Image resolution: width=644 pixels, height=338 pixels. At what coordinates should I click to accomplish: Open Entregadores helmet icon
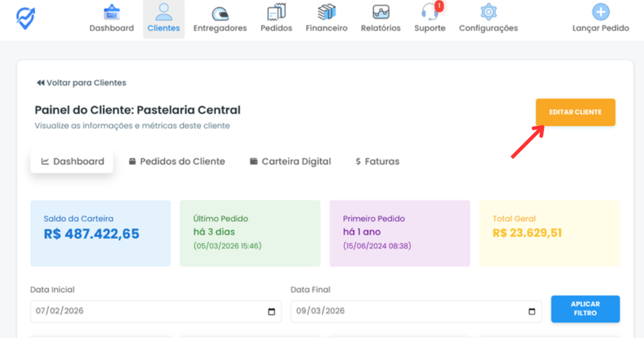220,13
